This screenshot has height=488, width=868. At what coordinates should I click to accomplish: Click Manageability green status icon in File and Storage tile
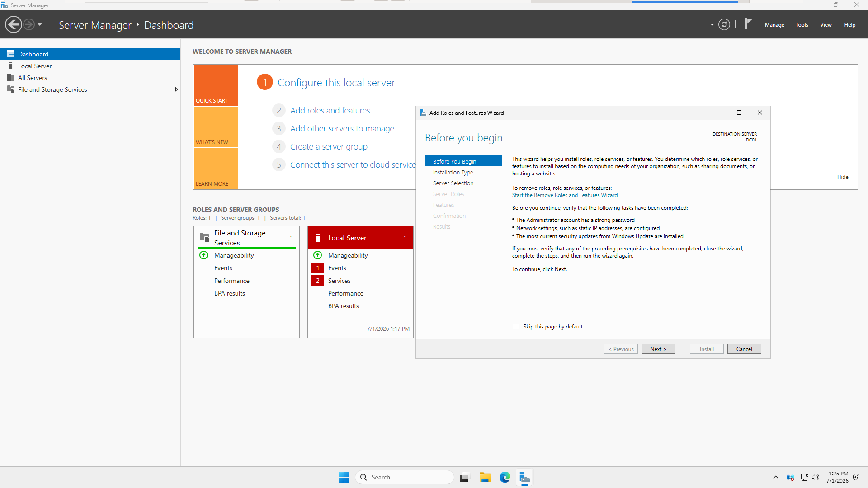pyautogui.click(x=204, y=255)
